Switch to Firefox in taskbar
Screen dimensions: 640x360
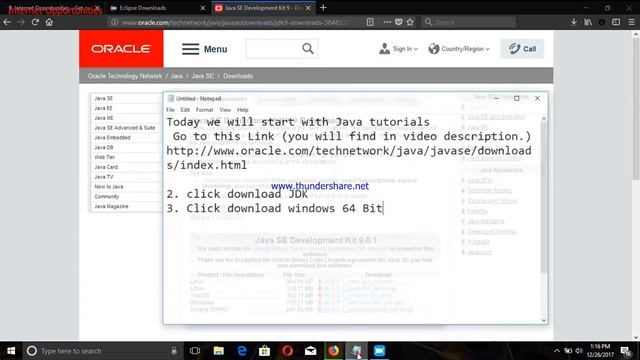[333, 351]
